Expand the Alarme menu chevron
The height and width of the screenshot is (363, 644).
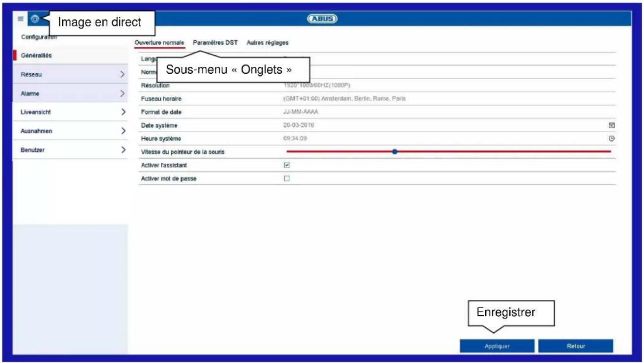point(123,94)
